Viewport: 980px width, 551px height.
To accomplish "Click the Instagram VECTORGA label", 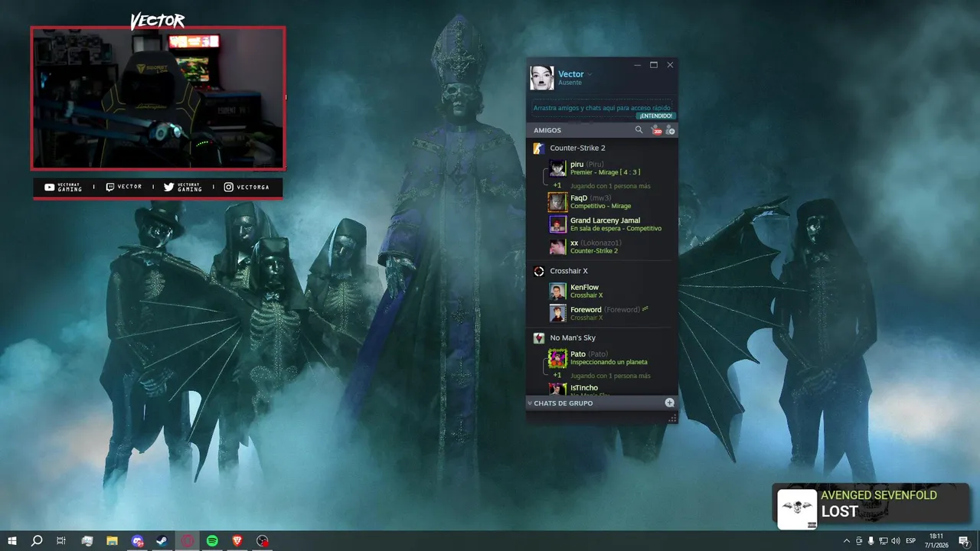I will 247,187.
